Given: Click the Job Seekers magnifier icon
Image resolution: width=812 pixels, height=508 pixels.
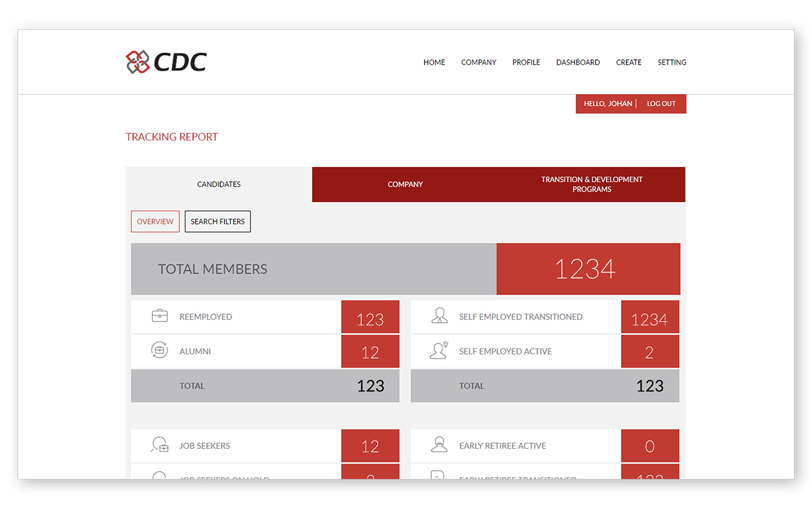Looking at the screenshot, I should click(x=159, y=445).
